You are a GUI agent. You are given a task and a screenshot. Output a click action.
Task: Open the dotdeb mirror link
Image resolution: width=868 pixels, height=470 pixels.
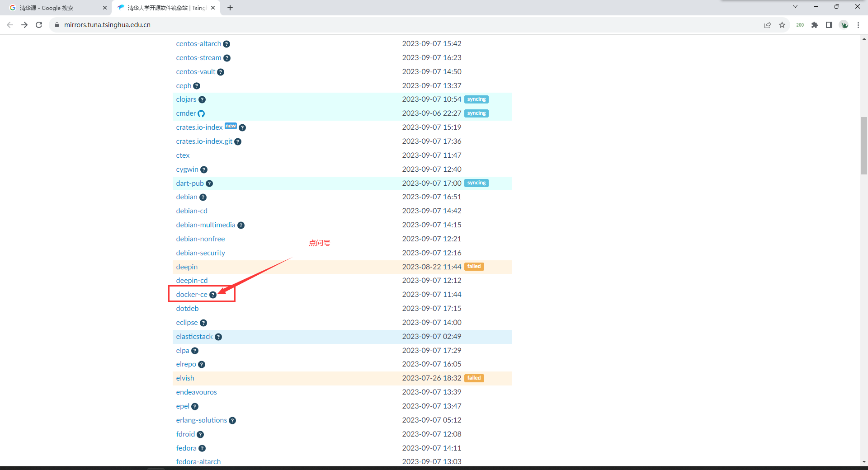[187, 309]
